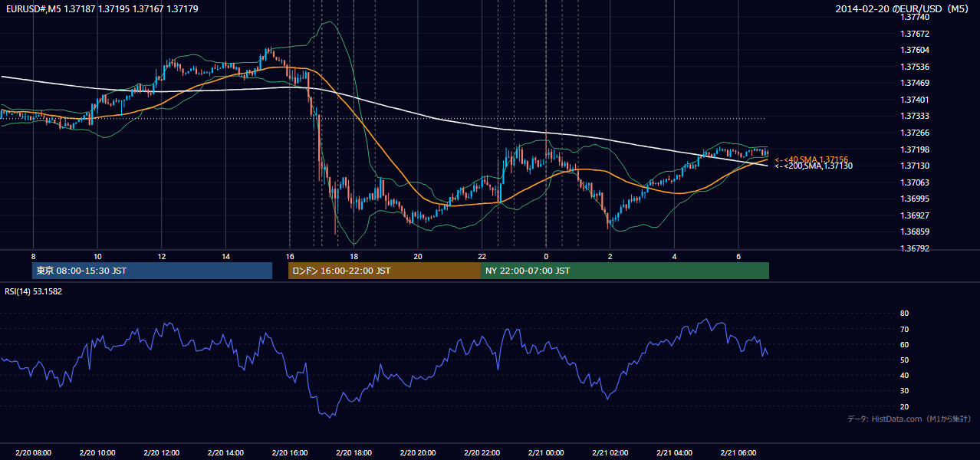Viewport: 980px width, 460px height.
Task: Click the price chart hour label 18
Action: [x=354, y=256]
